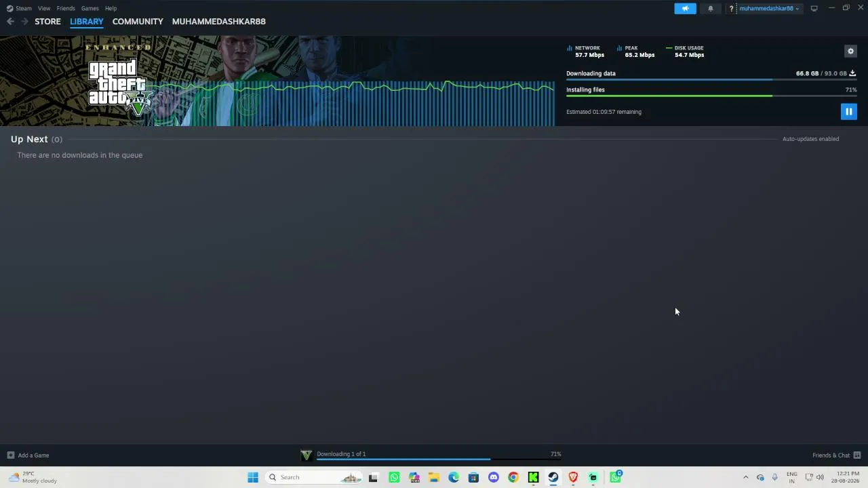Click the taskbar Search box
868x488 pixels.
314,477
